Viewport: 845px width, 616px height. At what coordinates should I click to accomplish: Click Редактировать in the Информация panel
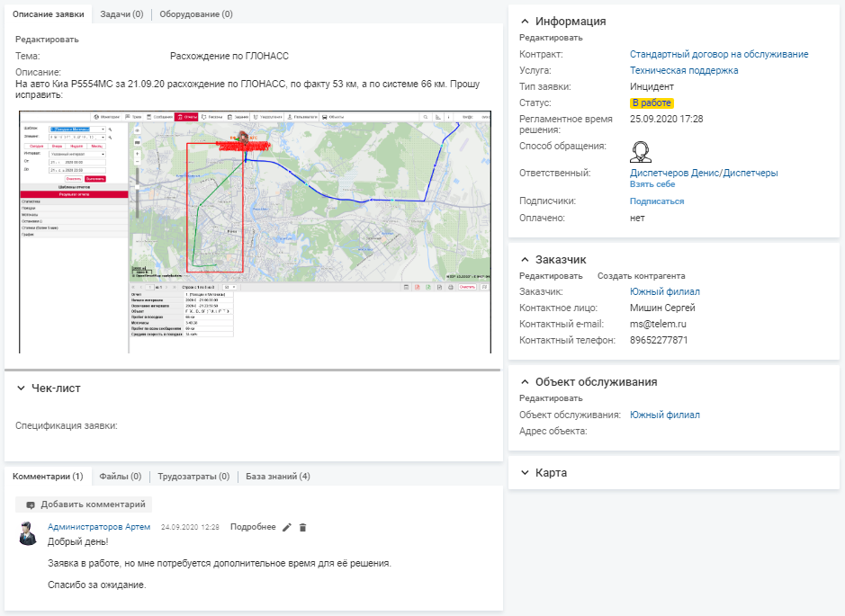click(x=551, y=38)
